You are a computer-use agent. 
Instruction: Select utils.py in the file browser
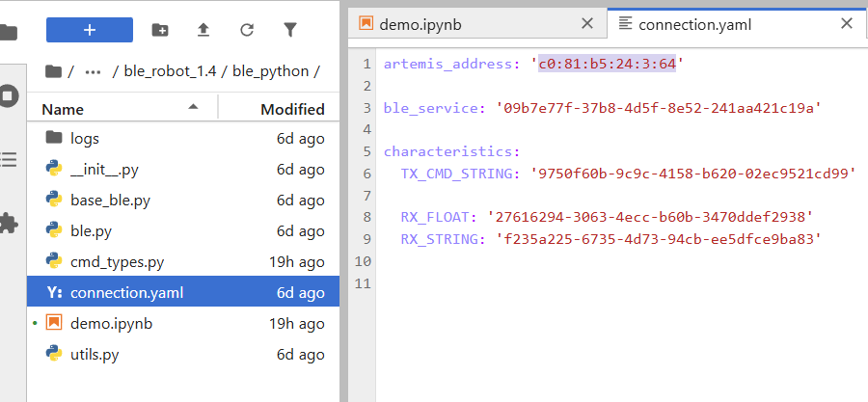(x=95, y=355)
